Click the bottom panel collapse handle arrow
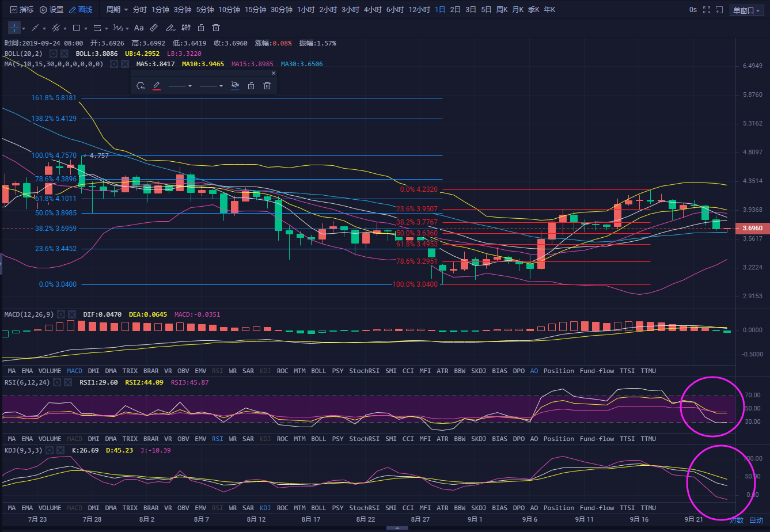 pos(397,528)
